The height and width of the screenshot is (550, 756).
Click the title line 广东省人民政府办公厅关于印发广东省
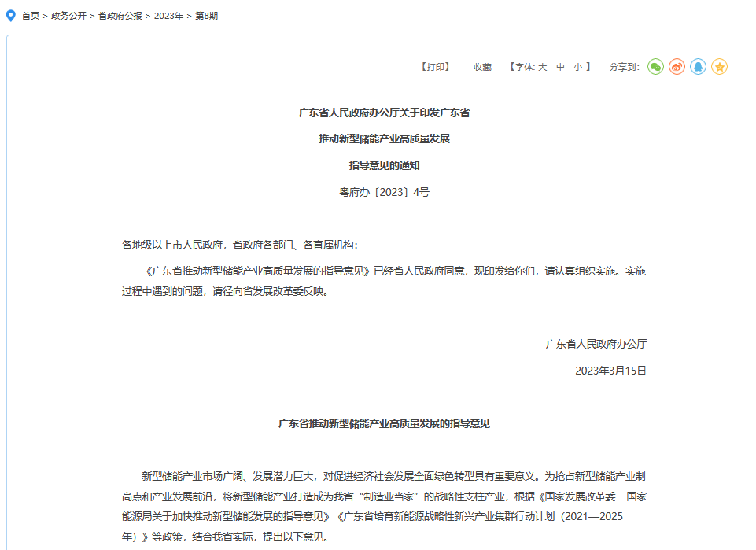pos(384,113)
